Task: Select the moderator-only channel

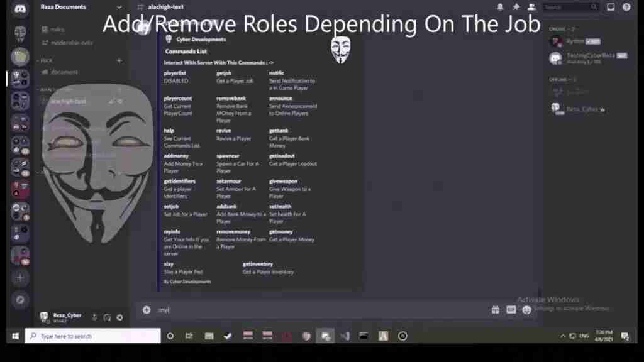Action: click(x=71, y=43)
